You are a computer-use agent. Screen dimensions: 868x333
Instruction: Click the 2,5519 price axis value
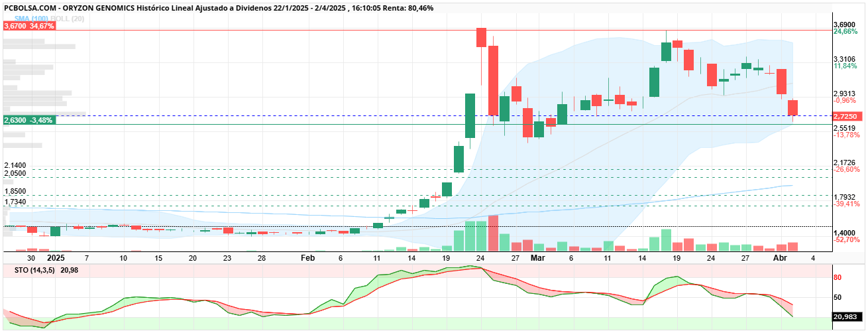846,128
